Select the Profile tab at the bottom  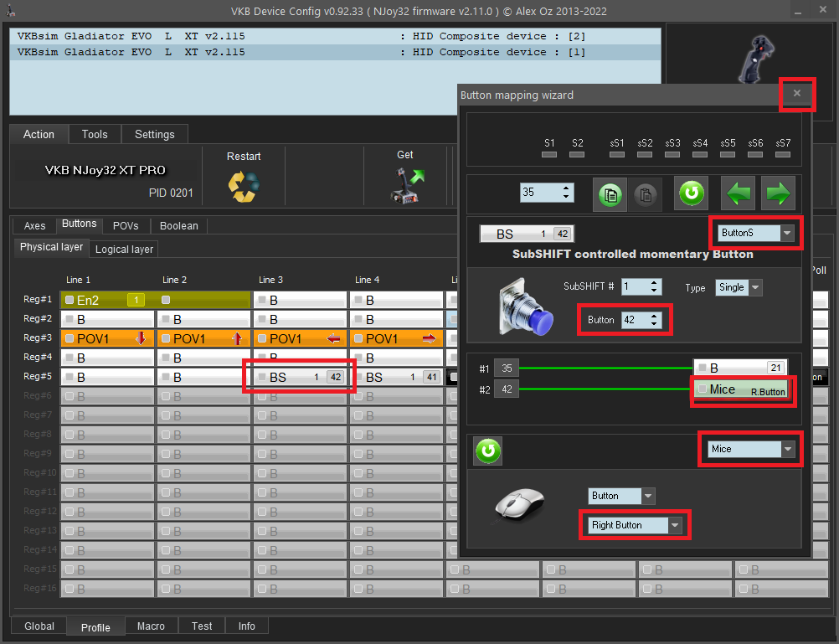(x=95, y=627)
